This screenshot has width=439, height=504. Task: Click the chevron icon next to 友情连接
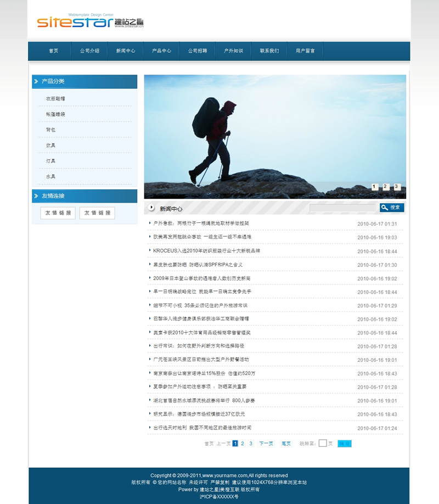[36, 196]
